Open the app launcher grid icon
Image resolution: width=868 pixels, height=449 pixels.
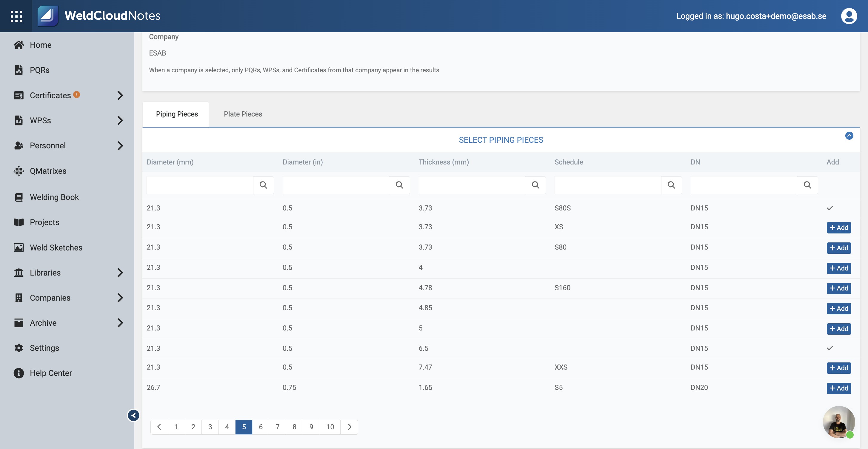point(16,16)
